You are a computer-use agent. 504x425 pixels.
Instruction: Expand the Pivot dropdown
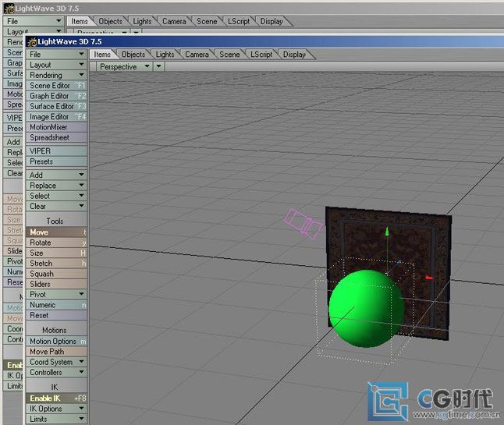click(x=56, y=294)
